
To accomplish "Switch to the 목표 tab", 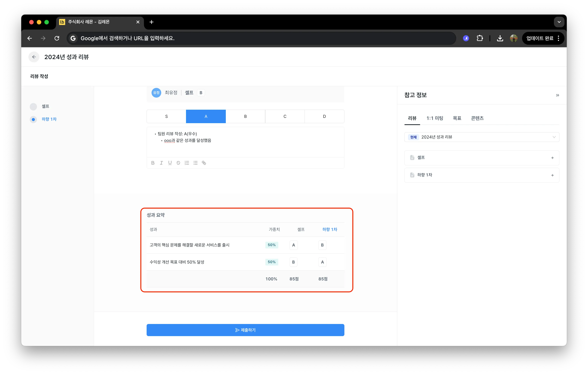I will pos(457,118).
